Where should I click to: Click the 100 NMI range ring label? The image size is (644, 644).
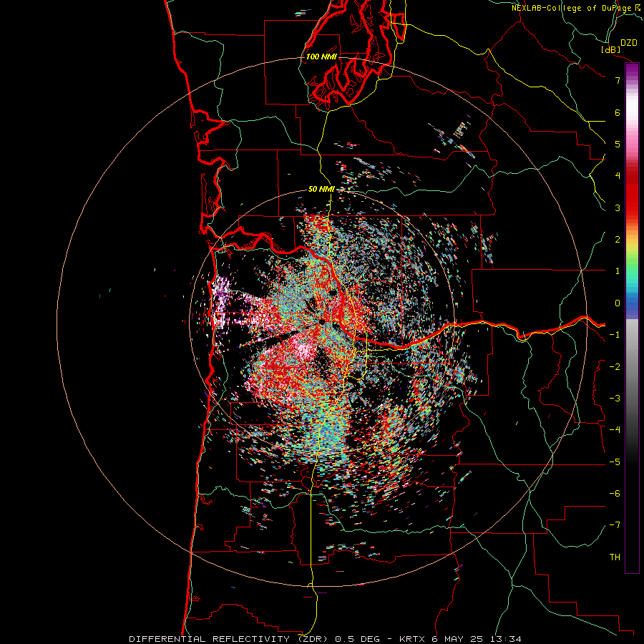pos(321,57)
